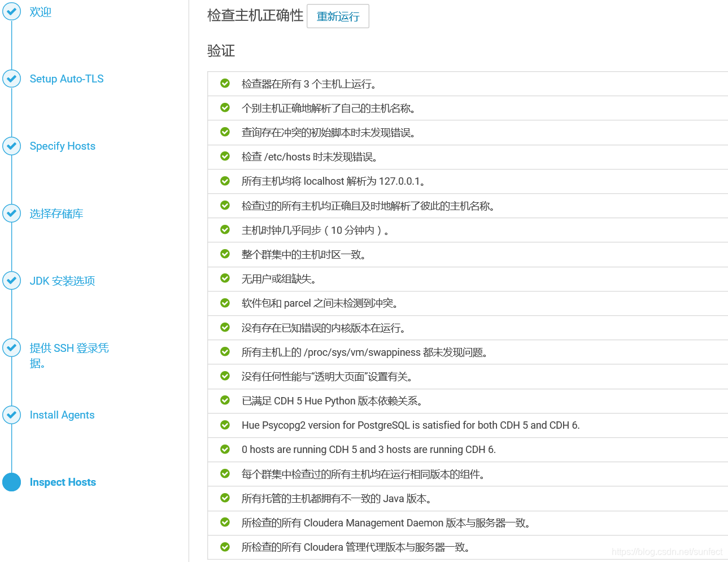Go to 提供 SSH 登录凭据 step

(x=69, y=355)
